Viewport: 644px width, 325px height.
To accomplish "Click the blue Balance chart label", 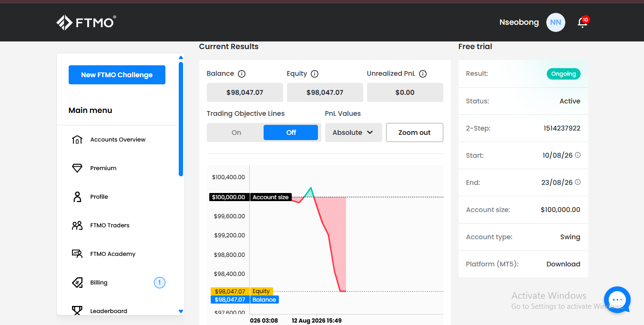I will pos(264,300).
